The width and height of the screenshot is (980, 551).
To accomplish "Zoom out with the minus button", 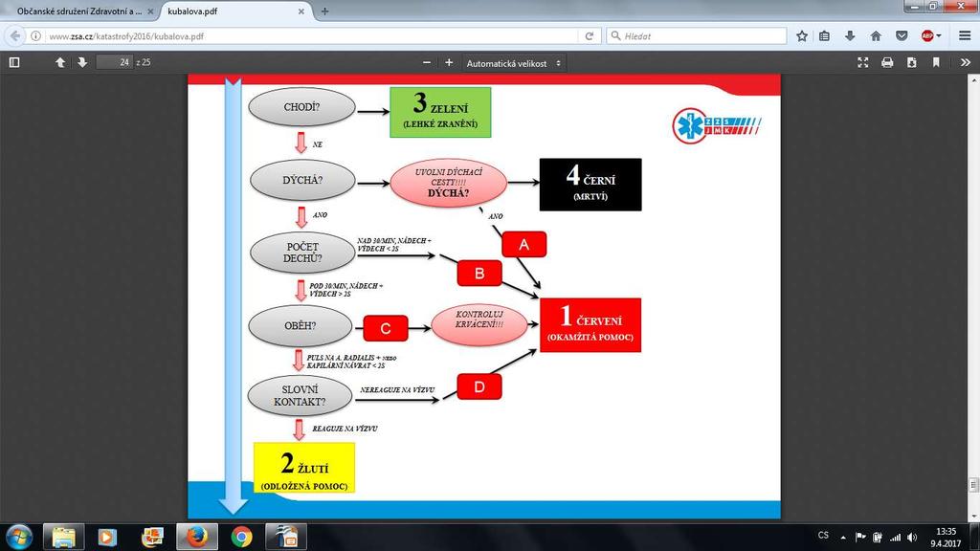I will 427,62.
